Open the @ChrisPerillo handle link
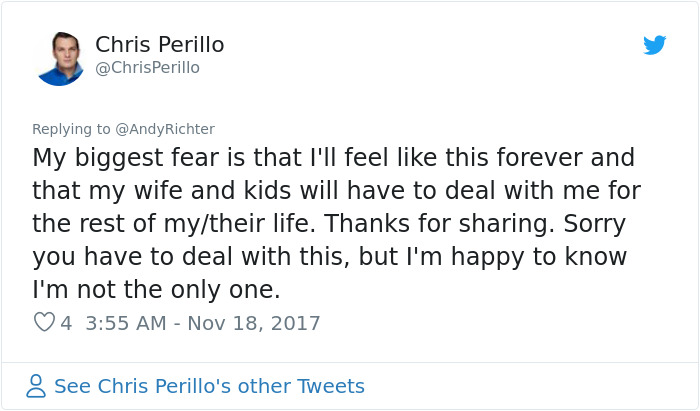This screenshot has width=700, height=411. click(147, 67)
